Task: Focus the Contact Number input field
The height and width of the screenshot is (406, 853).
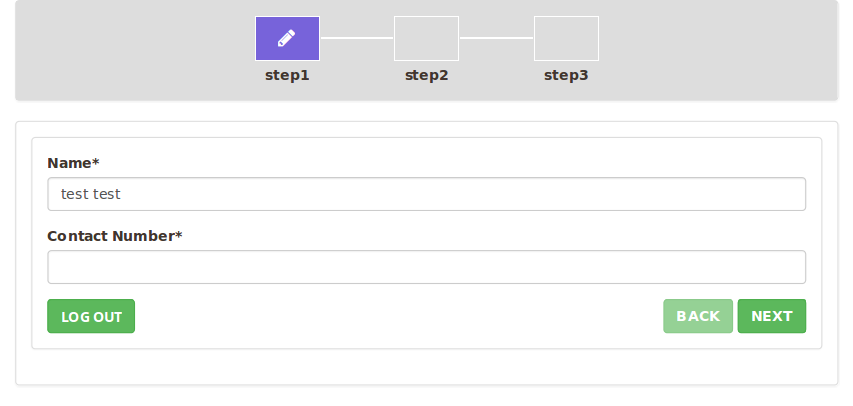Action: pyautogui.click(x=426, y=267)
